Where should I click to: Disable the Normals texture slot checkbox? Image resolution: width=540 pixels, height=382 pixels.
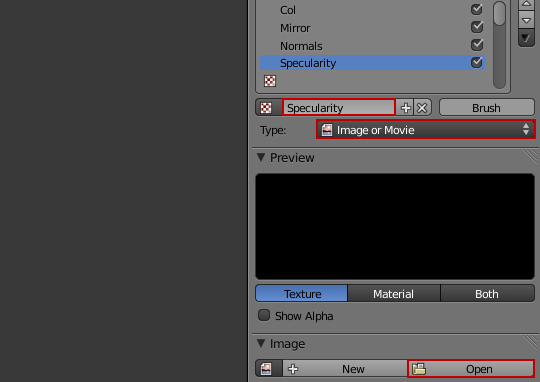click(477, 45)
